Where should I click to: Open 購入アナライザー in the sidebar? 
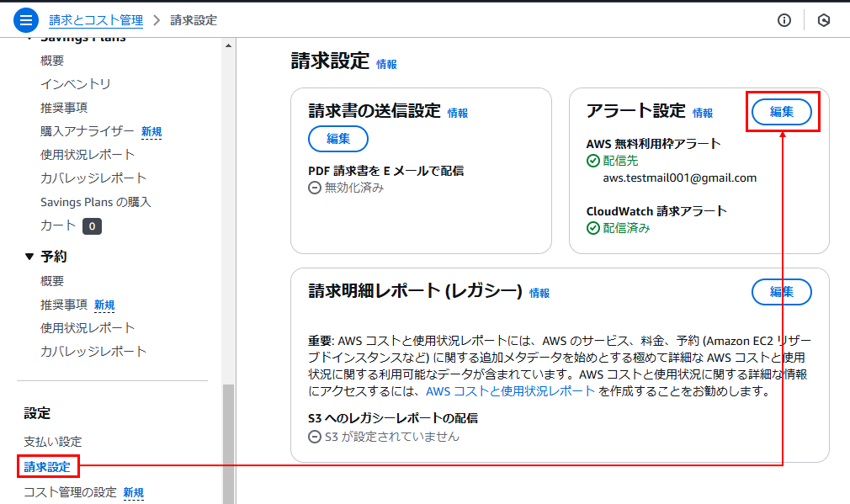88,131
